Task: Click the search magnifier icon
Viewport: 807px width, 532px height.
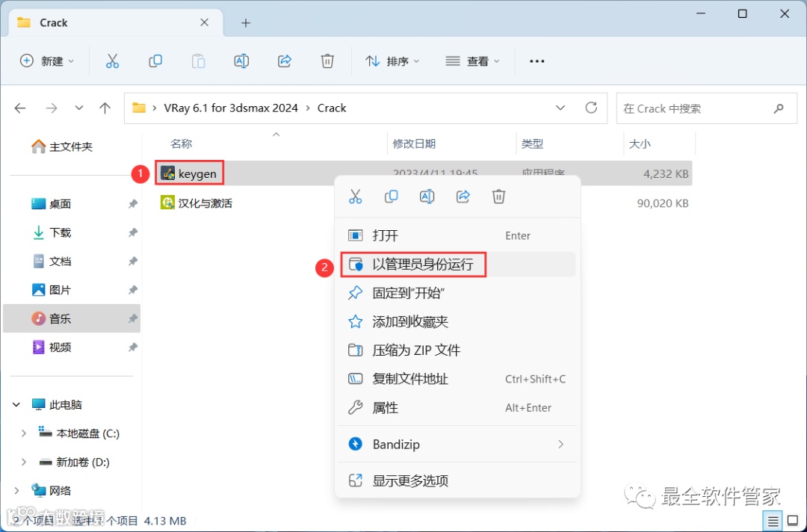Action: (779, 108)
